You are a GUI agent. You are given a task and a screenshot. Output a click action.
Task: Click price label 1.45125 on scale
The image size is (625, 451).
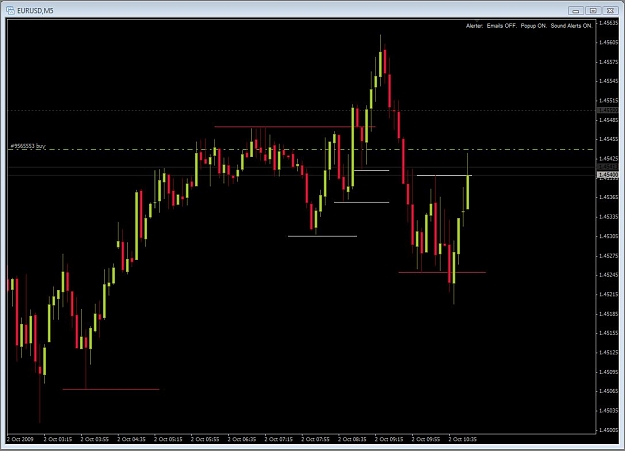(609, 353)
